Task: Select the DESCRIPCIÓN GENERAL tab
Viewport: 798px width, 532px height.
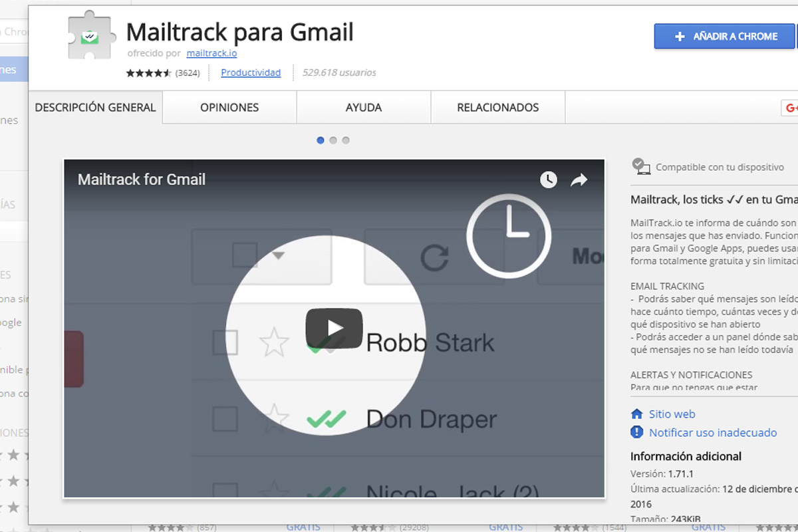Action: click(x=94, y=107)
